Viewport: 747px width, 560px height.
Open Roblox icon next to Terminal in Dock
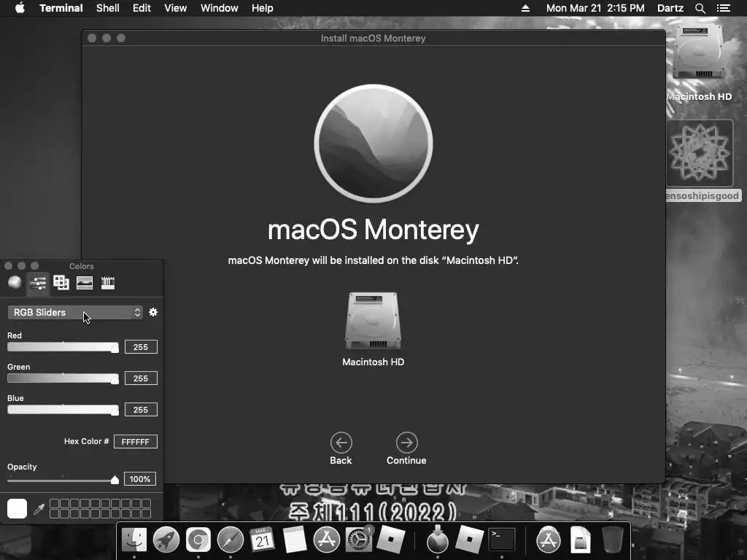pos(470,540)
